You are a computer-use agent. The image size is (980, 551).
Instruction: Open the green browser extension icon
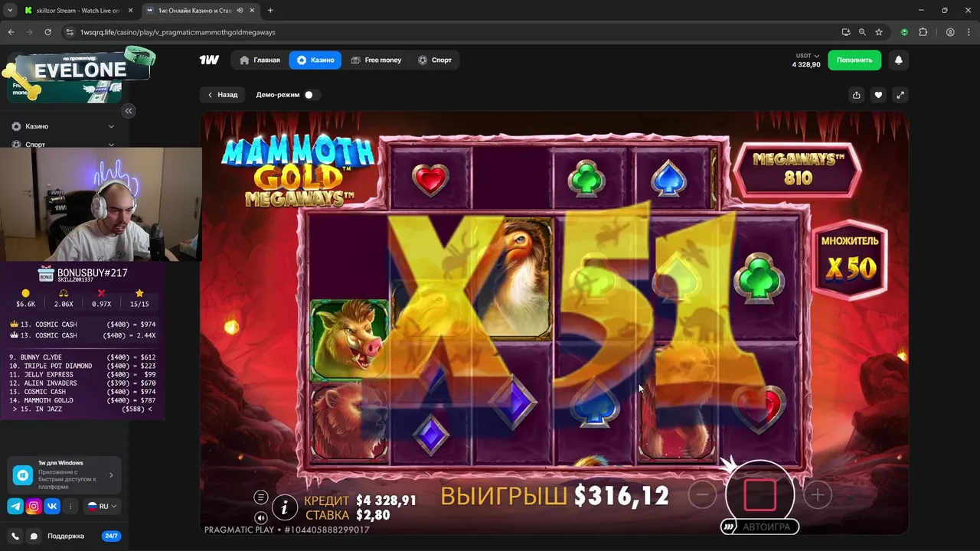click(904, 32)
